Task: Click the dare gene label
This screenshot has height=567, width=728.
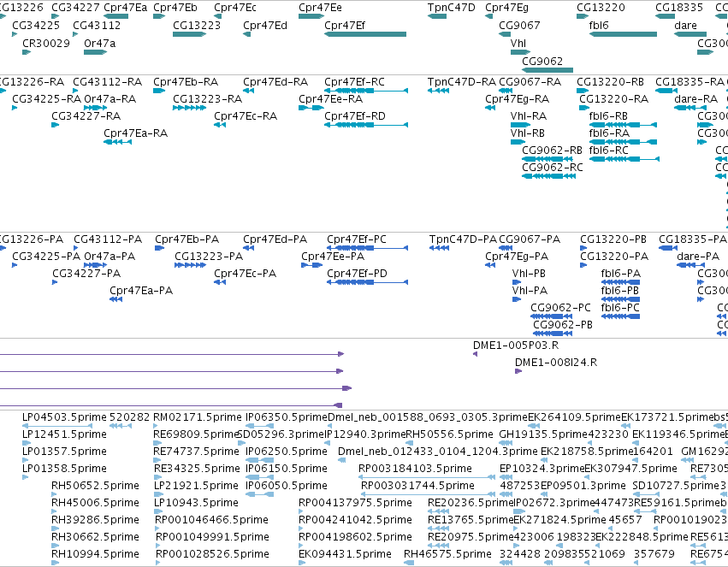Action: tap(685, 26)
